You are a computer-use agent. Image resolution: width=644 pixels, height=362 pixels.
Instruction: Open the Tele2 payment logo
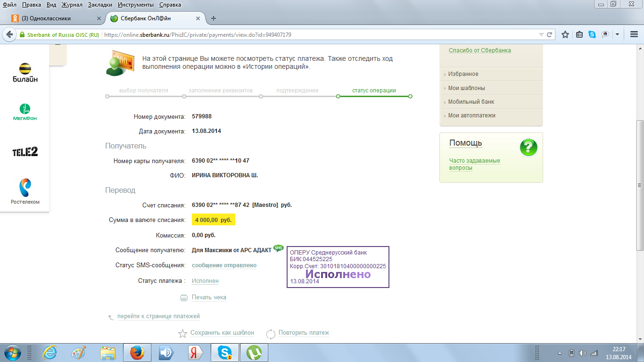[25, 152]
